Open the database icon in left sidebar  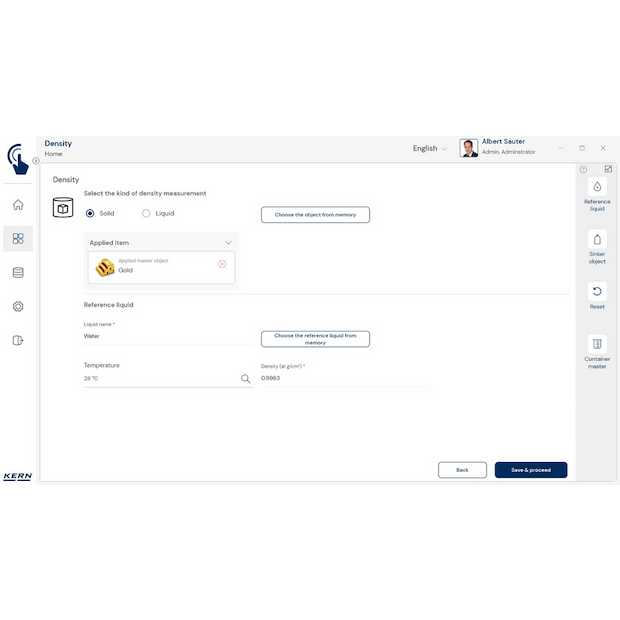[18, 272]
